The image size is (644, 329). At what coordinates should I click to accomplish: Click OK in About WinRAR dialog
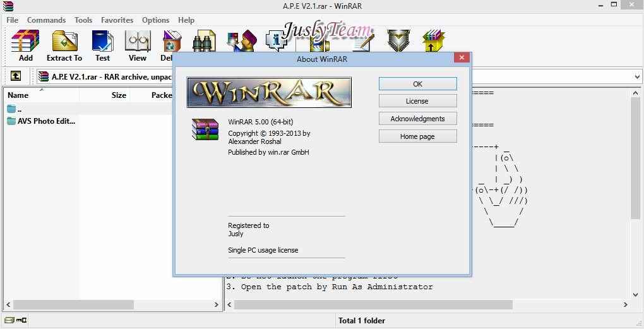[x=418, y=84]
